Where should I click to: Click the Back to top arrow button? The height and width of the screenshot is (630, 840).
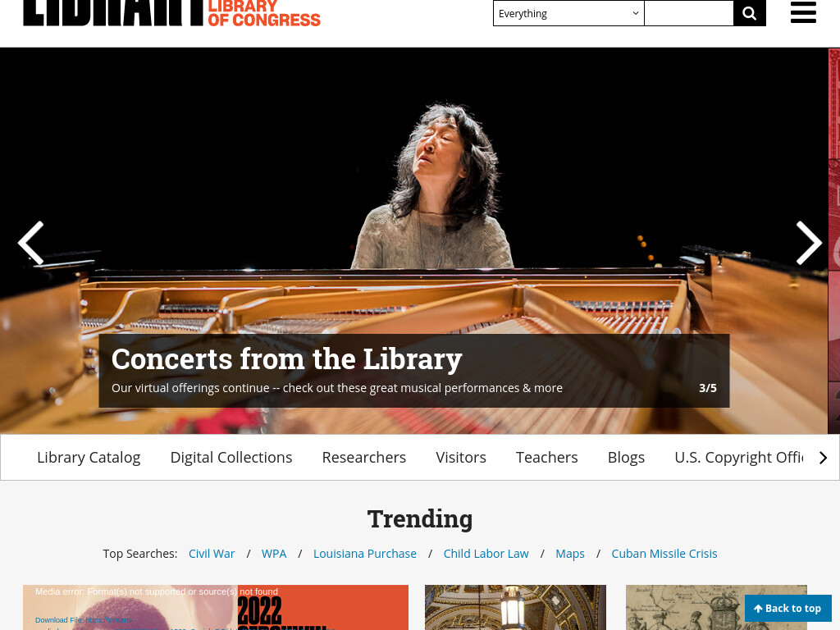(x=787, y=608)
